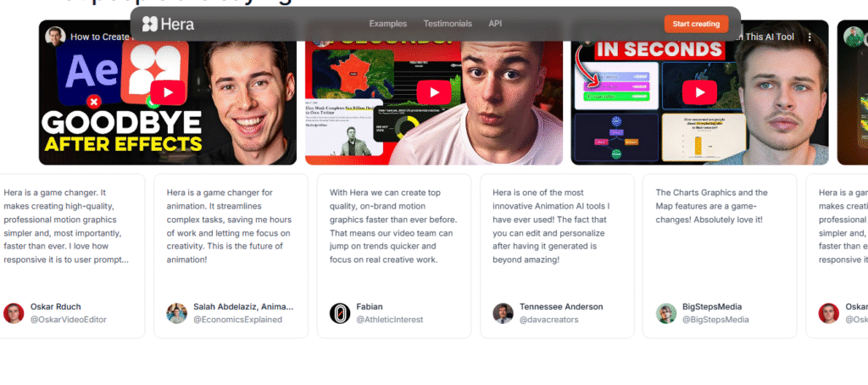The width and height of the screenshot is (868, 385).
Task: Open the BigStepsMedia avatar icon
Action: point(666,313)
